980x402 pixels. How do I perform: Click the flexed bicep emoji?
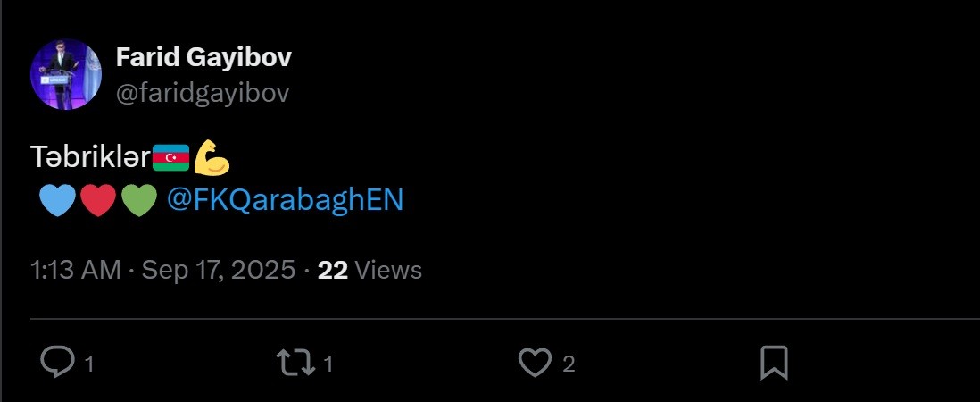click(x=212, y=157)
